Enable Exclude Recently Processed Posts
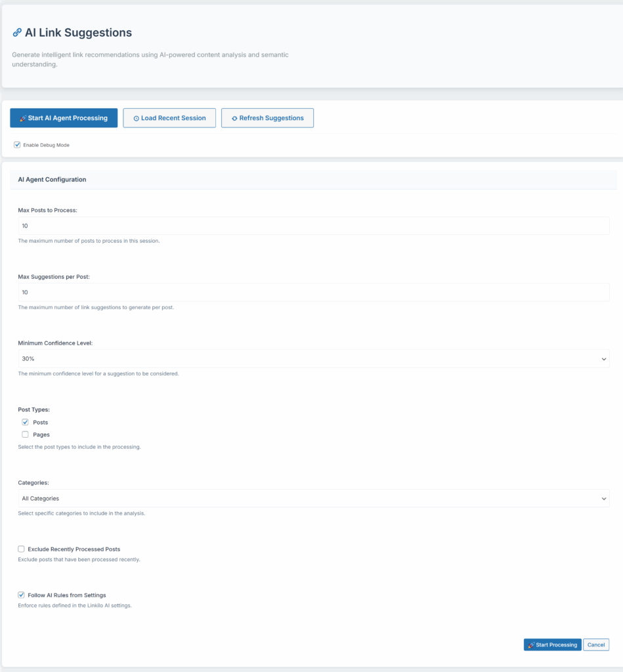Screen dimensions: 623x672 [x=21, y=549]
